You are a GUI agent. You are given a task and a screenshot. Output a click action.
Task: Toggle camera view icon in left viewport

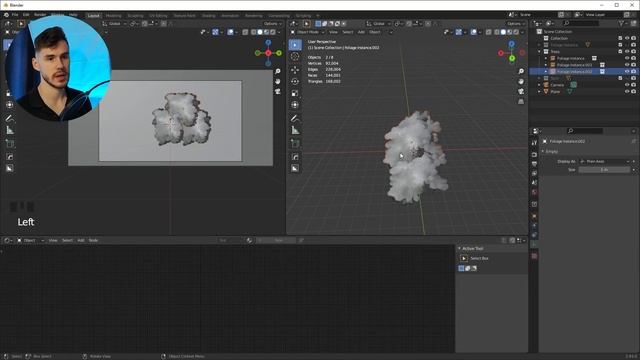click(x=278, y=91)
